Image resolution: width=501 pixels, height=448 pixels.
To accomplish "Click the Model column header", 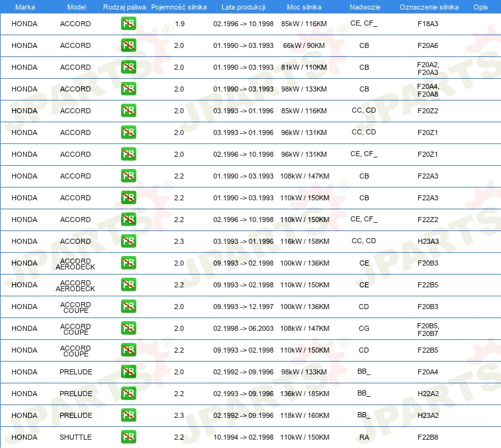I will coord(76,7).
